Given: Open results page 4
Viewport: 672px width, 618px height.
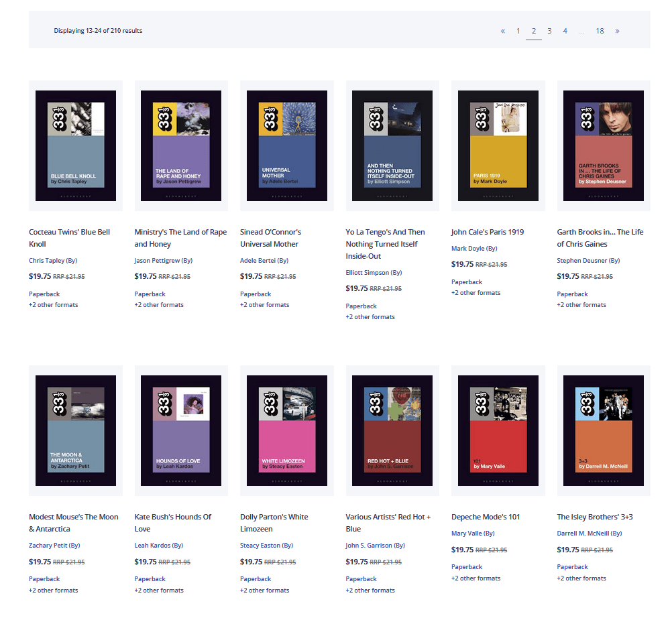Looking at the screenshot, I should pos(565,31).
